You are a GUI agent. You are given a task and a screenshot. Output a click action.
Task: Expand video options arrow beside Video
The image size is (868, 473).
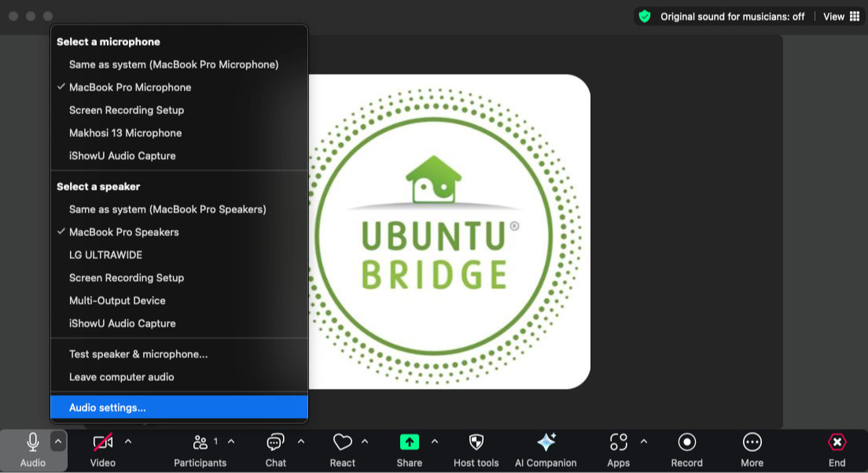point(128,442)
